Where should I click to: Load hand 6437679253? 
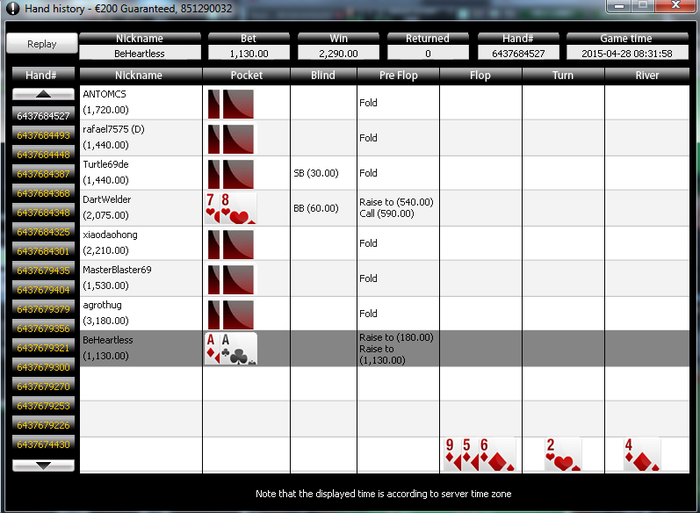click(x=43, y=406)
